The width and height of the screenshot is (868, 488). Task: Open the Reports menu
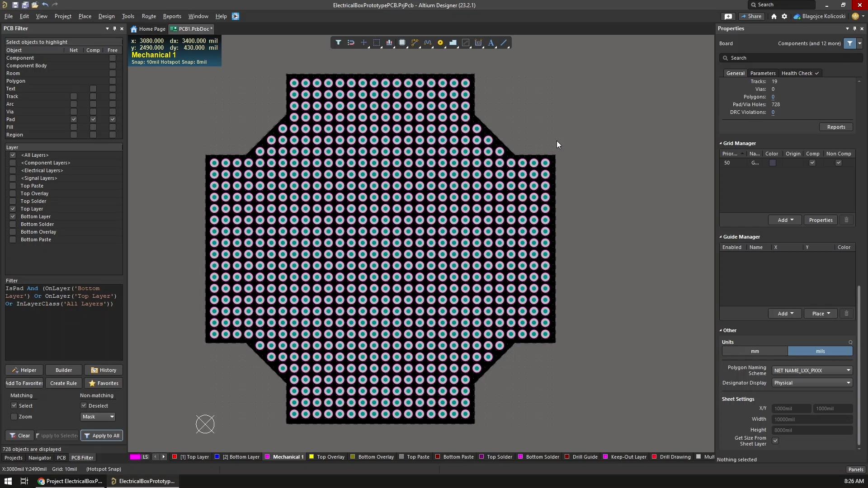tap(172, 16)
